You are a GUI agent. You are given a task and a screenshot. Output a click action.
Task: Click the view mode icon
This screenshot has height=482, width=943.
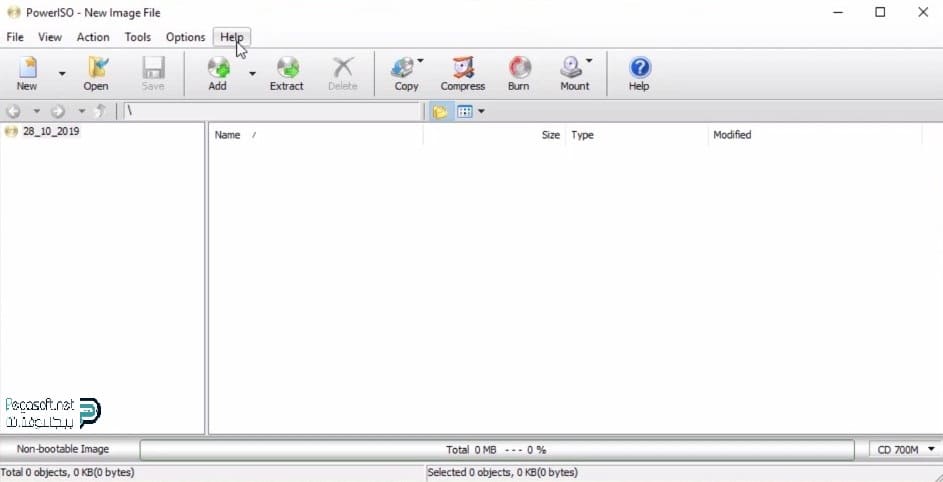[465, 111]
